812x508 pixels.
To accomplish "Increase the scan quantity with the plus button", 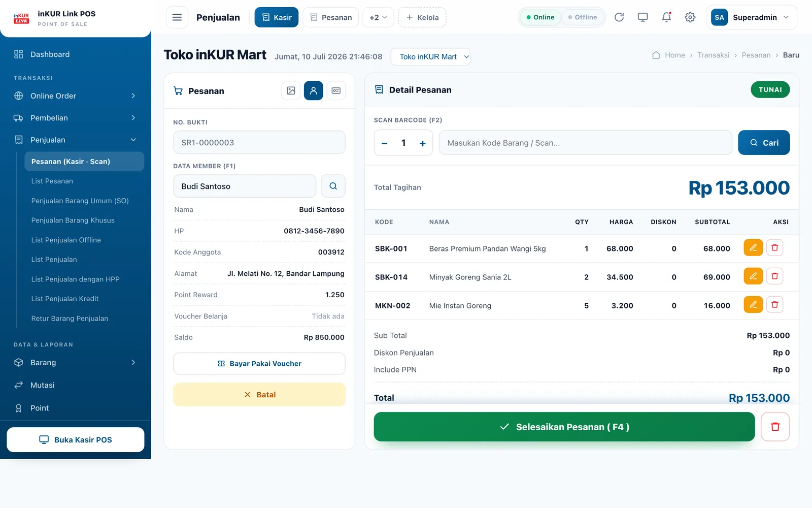I will (x=422, y=143).
